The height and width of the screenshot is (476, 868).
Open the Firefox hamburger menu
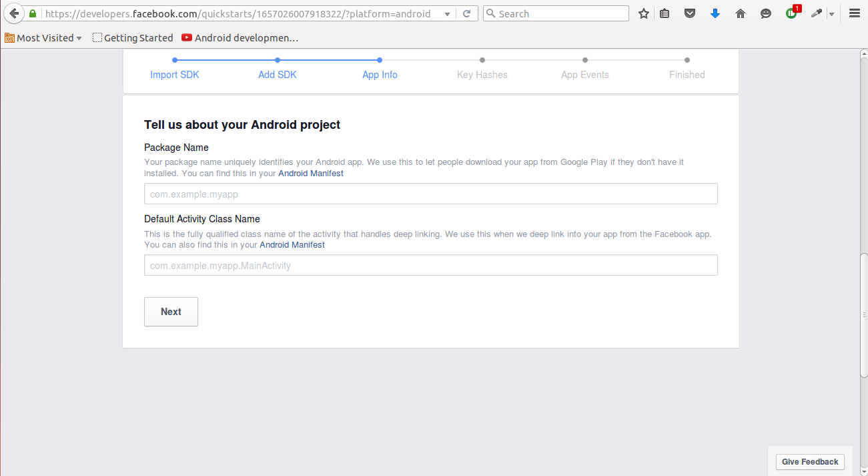(854, 13)
